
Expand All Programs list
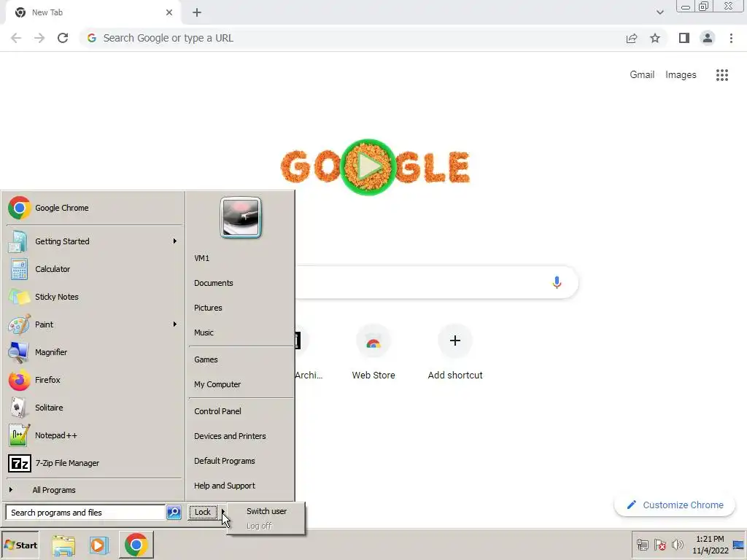click(x=94, y=490)
